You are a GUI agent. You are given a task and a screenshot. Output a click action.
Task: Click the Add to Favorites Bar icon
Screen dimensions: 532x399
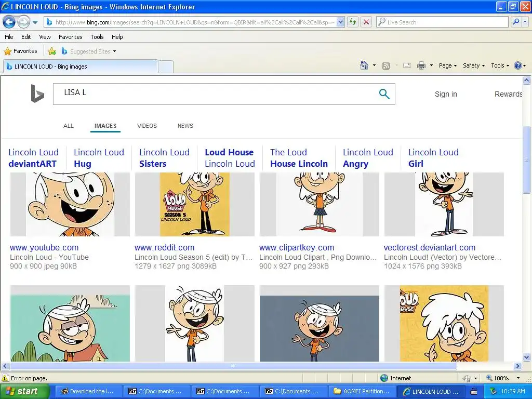52,51
